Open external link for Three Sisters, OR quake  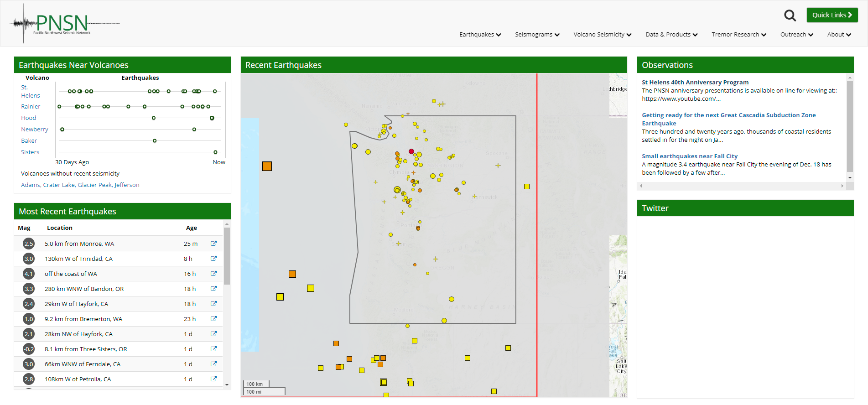tap(213, 349)
